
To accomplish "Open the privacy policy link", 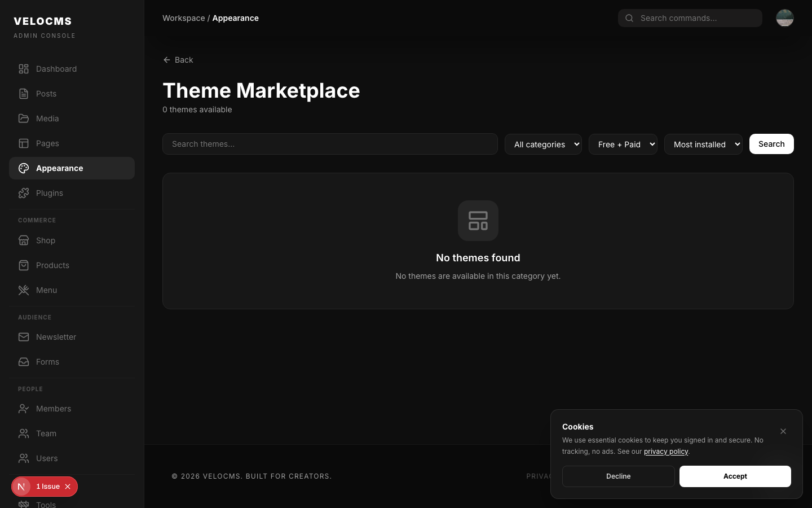I will [x=666, y=452].
